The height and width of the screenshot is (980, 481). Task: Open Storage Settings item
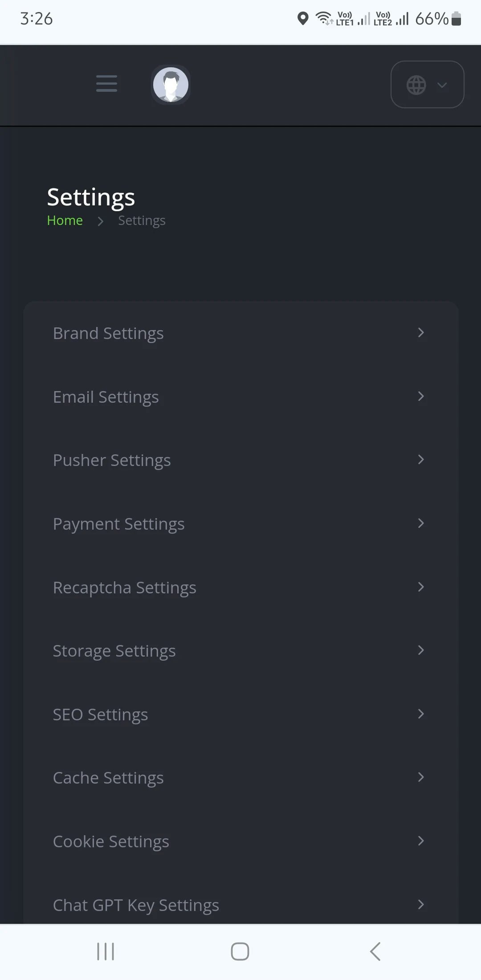point(114,651)
